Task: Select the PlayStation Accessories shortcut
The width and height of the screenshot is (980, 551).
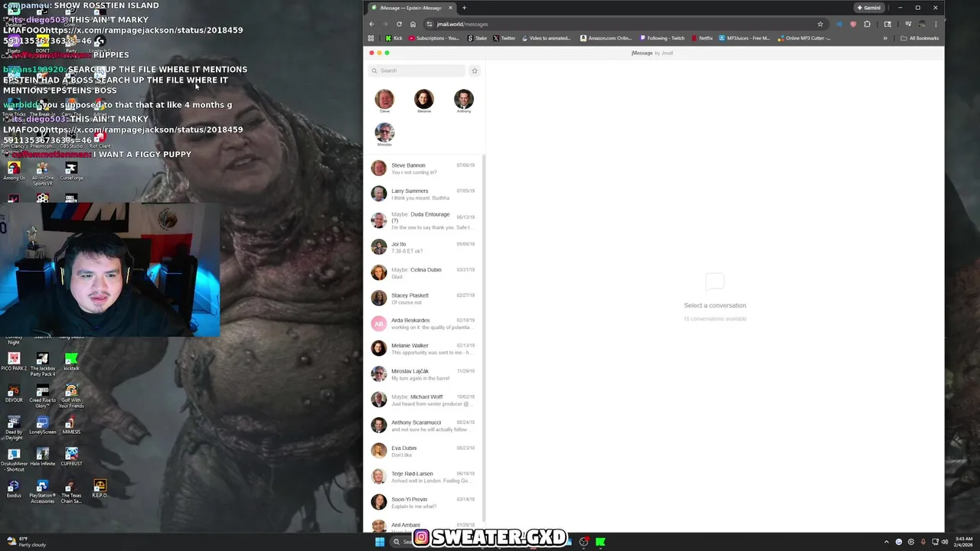Action: (42, 492)
